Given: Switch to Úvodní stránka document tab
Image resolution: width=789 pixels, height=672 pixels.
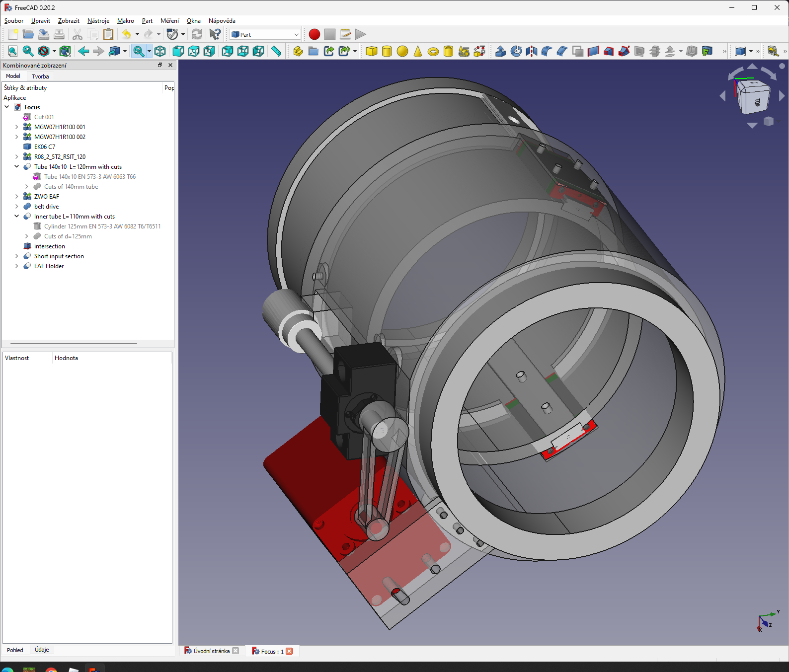Looking at the screenshot, I should coord(212,651).
